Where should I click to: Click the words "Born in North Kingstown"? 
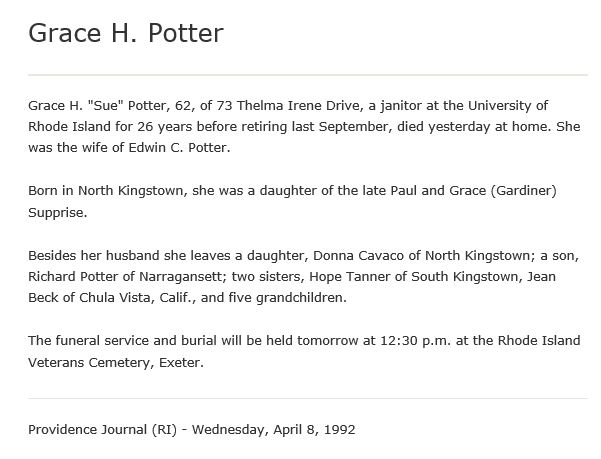click(106, 190)
